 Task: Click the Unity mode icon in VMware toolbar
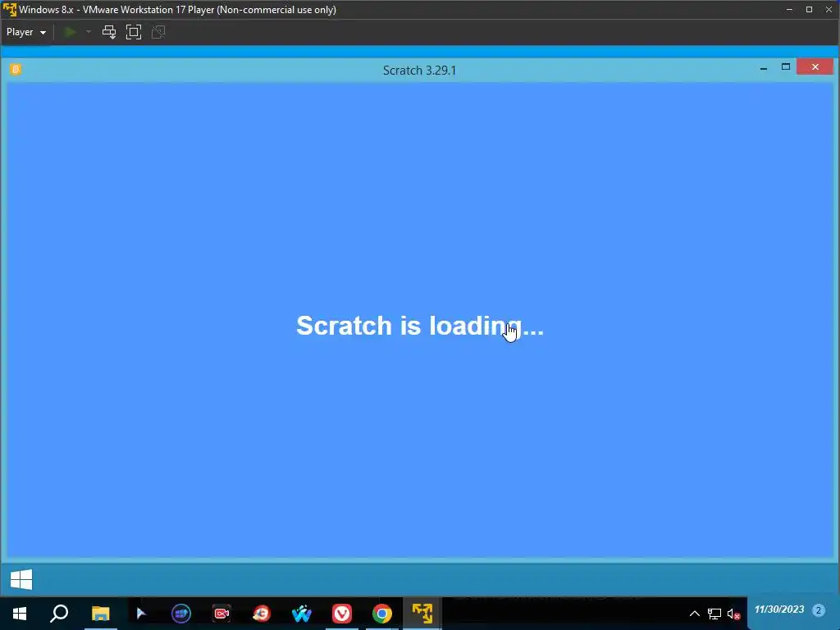(x=158, y=32)
